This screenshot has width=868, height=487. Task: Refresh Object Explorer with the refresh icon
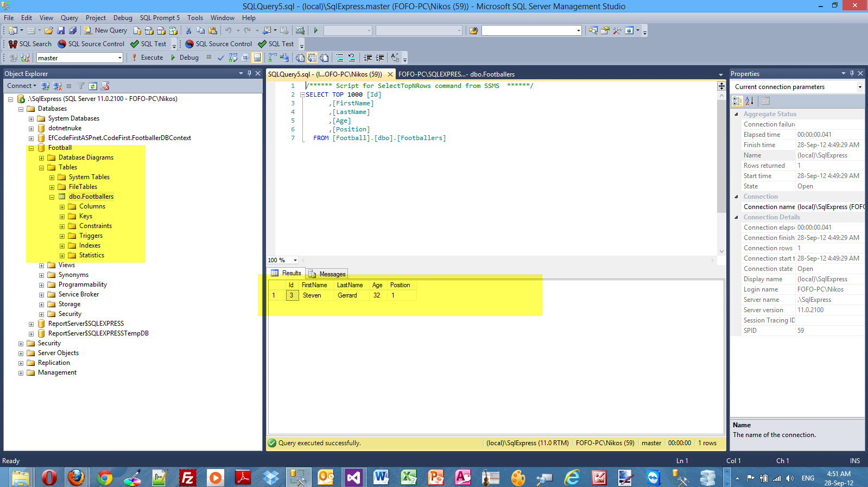[x=93, y=86]
